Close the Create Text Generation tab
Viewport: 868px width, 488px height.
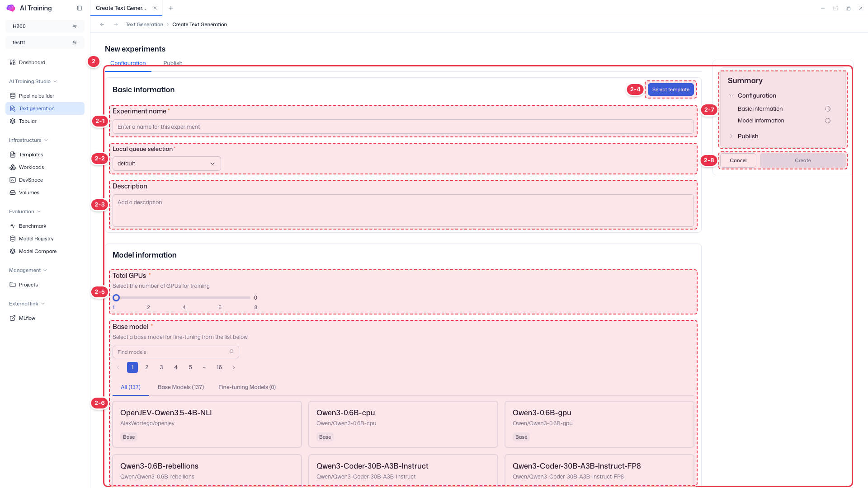(155, 8)
